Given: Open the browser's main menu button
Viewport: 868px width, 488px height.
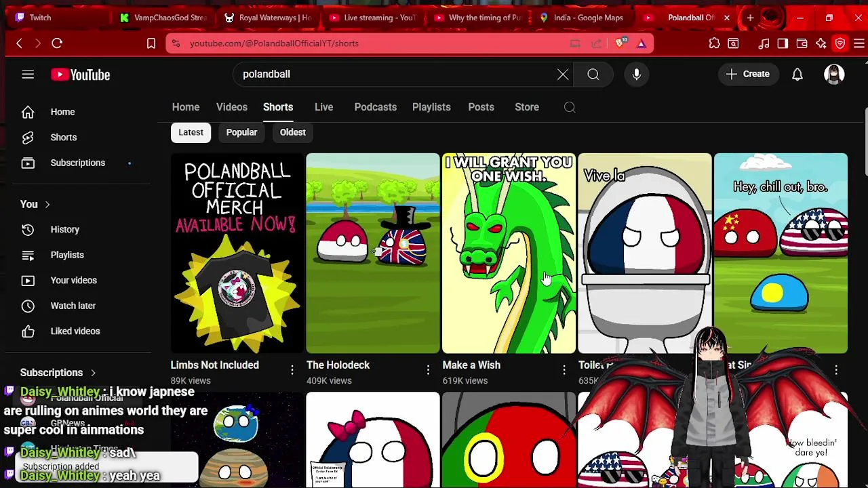Looking at the screenshot, I should [x=859, y=43].
